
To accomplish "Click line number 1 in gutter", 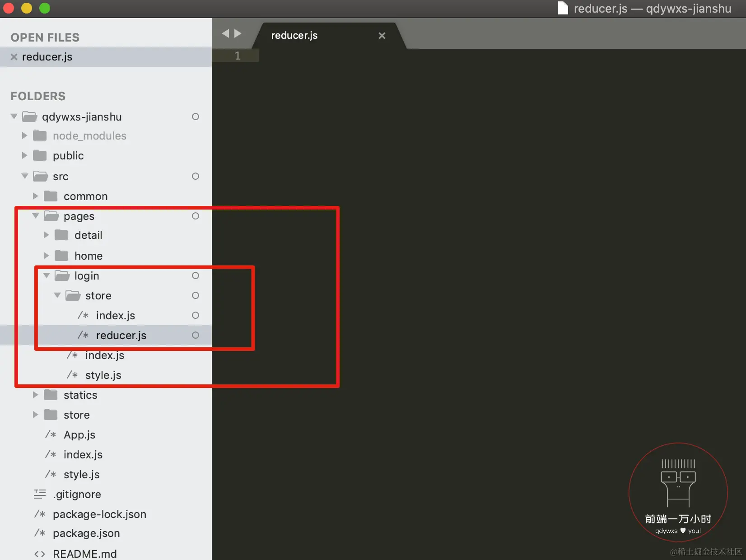I will (x=238, y=56).
